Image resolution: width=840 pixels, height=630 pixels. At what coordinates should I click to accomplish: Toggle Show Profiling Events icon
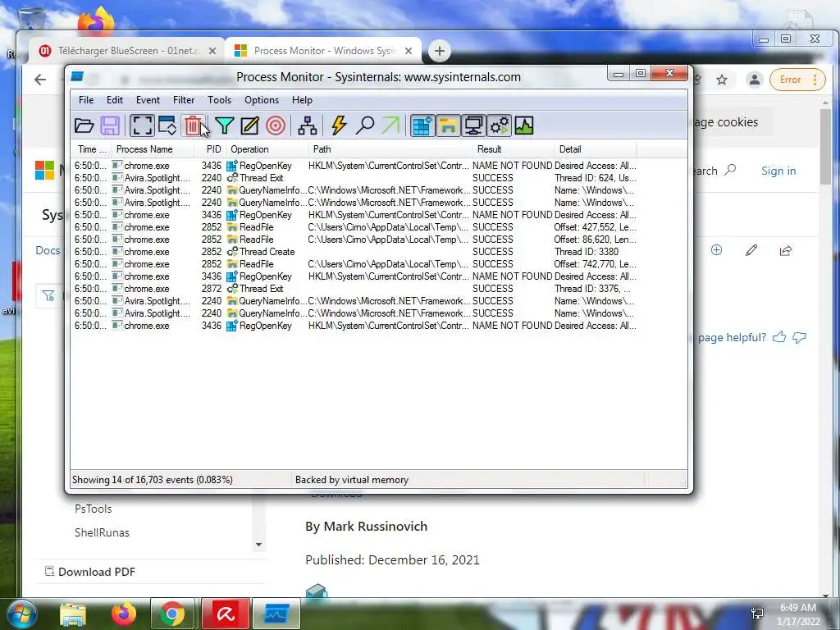[x=524, y=126]
